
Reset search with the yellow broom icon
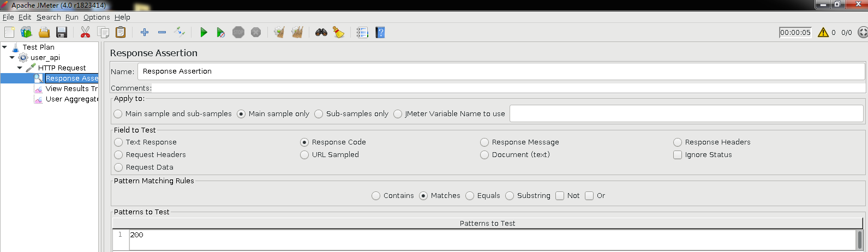[339, 33]
